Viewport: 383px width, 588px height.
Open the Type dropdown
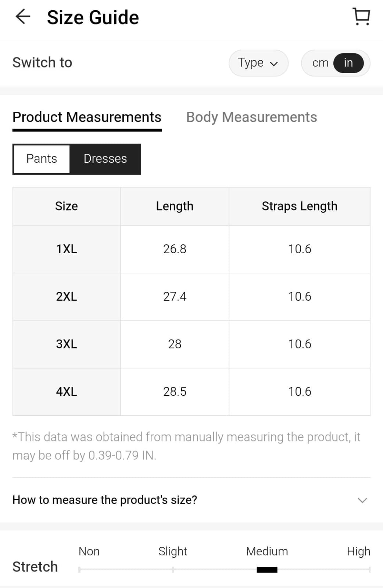point(258,63)
